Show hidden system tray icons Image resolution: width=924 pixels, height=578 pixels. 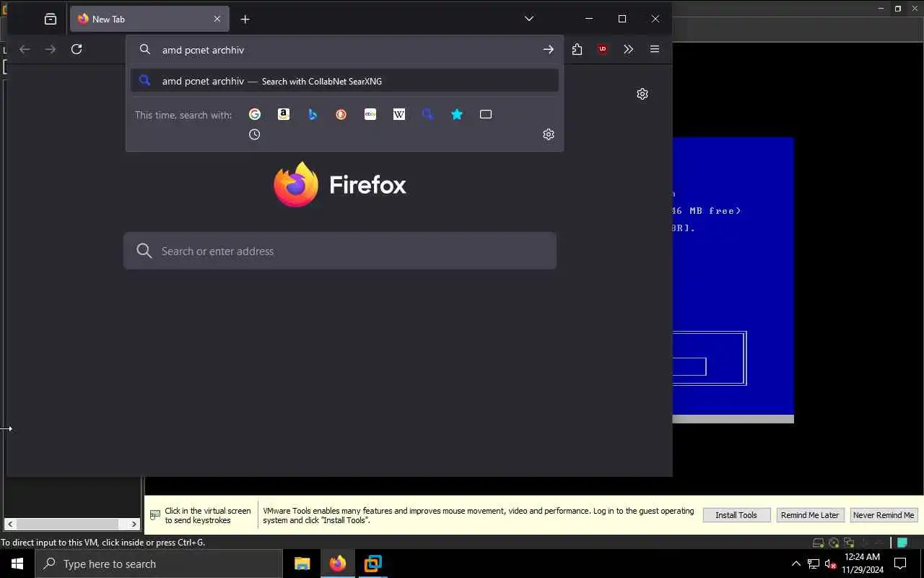coord(796,564)
